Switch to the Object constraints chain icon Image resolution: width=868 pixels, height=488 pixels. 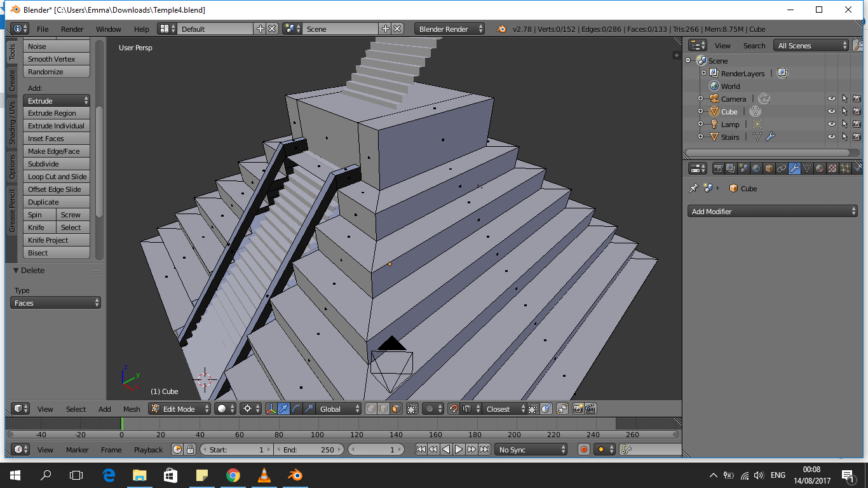pyautogui.click(x=782, y=168)
